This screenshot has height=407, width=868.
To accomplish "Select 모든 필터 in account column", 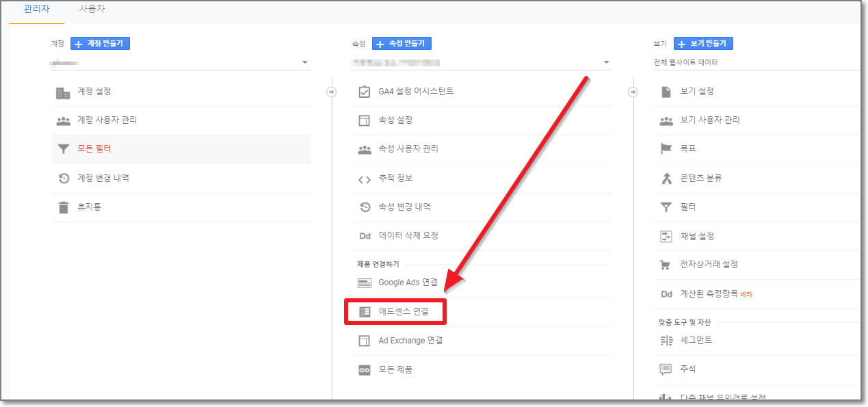I will pyautogui.click(x=181, y=149).
